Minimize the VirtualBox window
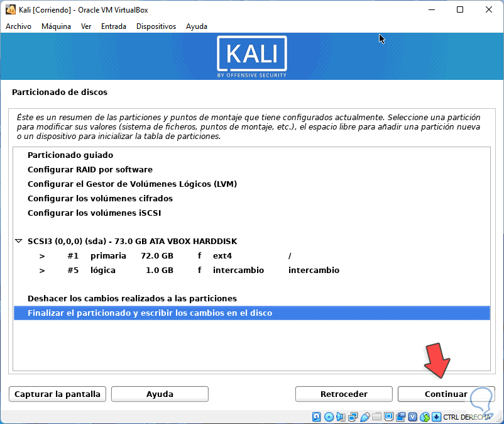Image resolution: width=504 pixels, height=424 pixels. [432, 9]
